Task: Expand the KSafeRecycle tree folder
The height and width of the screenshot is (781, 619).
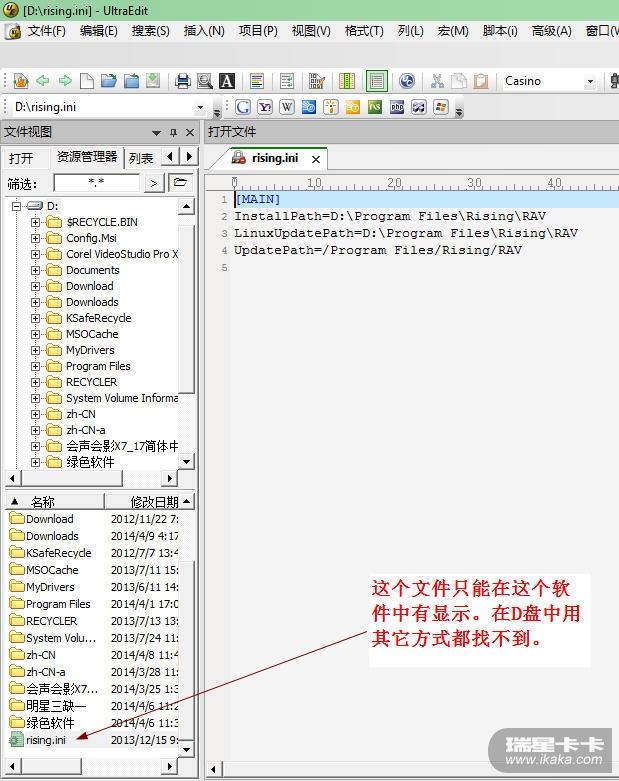Action: tap(35, 318)
